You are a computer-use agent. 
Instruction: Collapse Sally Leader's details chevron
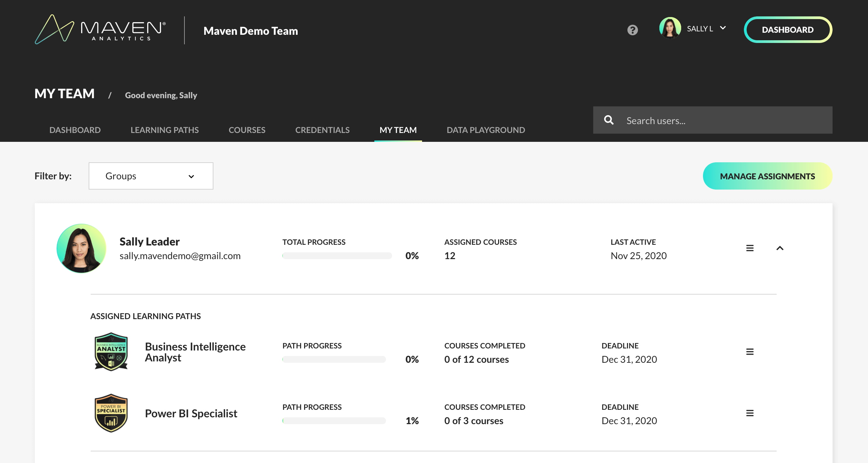[x=780, y=248]
